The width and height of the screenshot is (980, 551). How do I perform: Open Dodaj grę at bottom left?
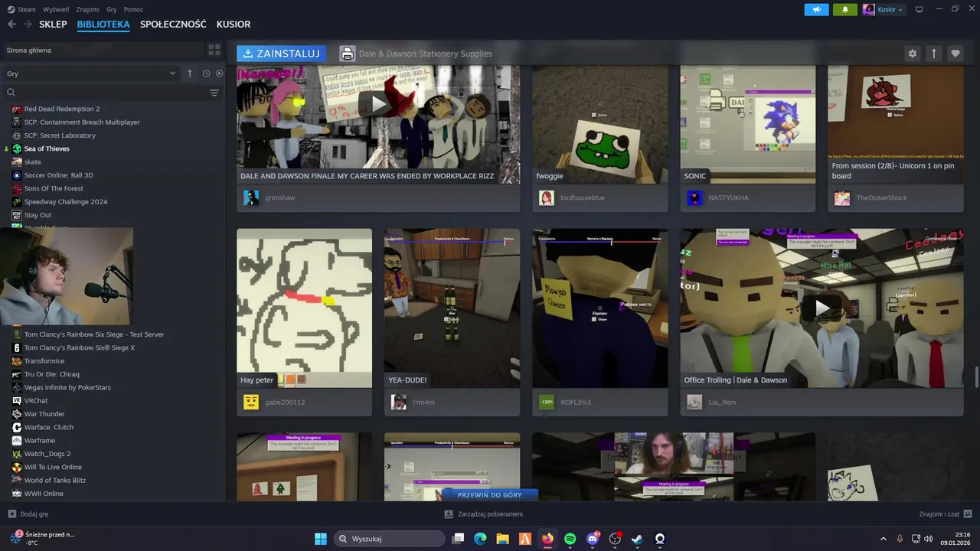[28, 514]
